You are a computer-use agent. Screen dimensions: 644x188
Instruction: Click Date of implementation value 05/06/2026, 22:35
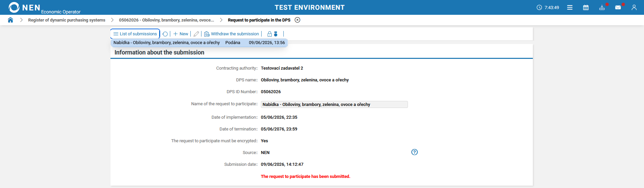(279, 117)
